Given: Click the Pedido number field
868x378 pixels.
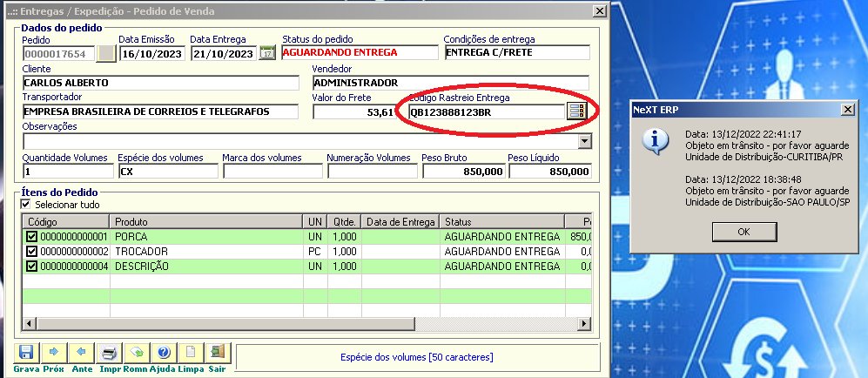Looking at the screenshot, I should [58, 54].
